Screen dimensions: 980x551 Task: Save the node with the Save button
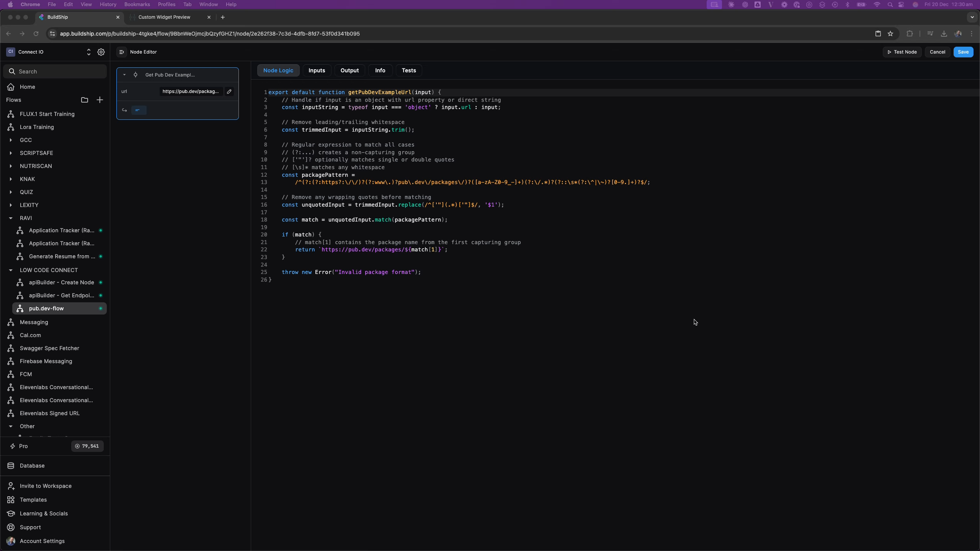[962, 52]
